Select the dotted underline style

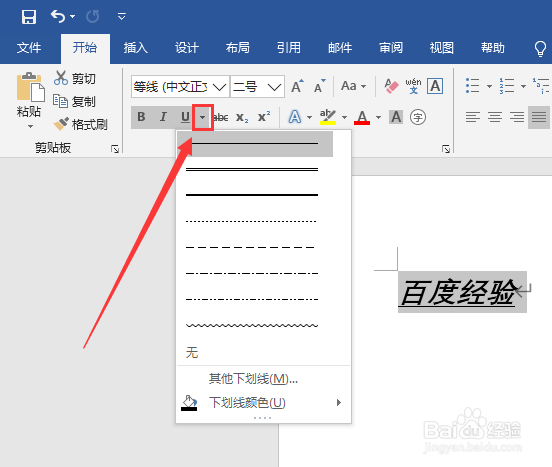click(x=255, y=221)
